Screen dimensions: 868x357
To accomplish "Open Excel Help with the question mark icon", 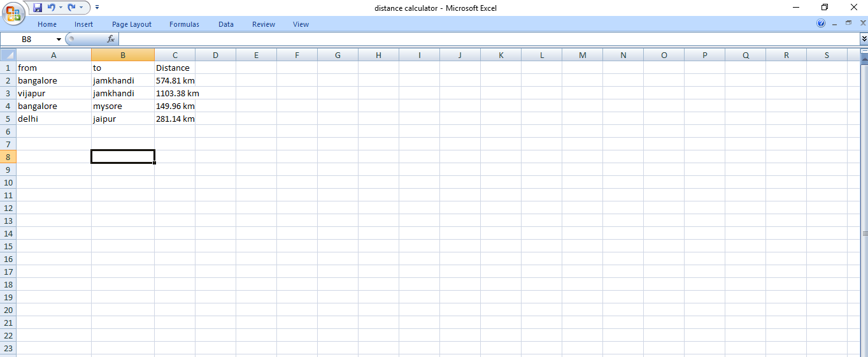I will coord(821,24).
